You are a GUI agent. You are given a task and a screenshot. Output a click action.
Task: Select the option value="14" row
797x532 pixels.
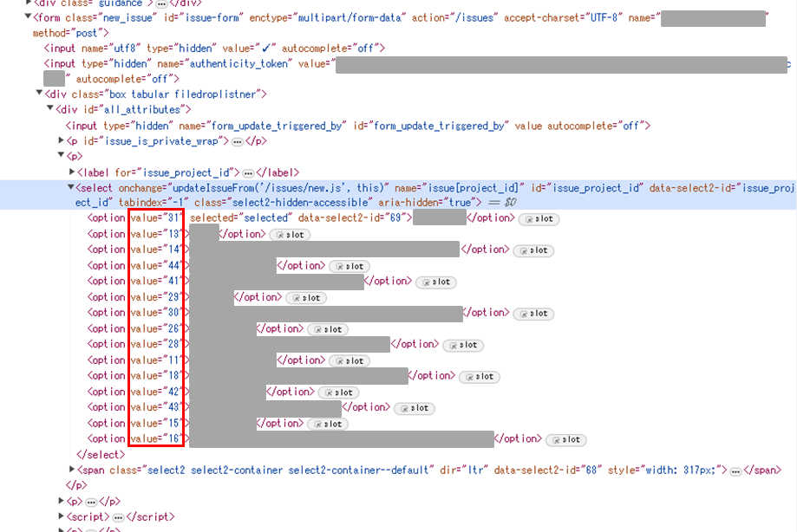pos(320,250)
